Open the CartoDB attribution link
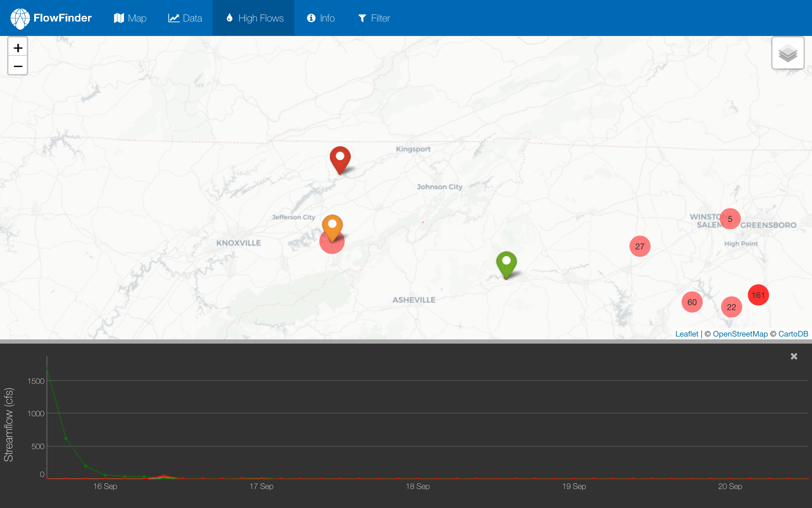This screenshot has height=508, width=812. tap(793, 334)
